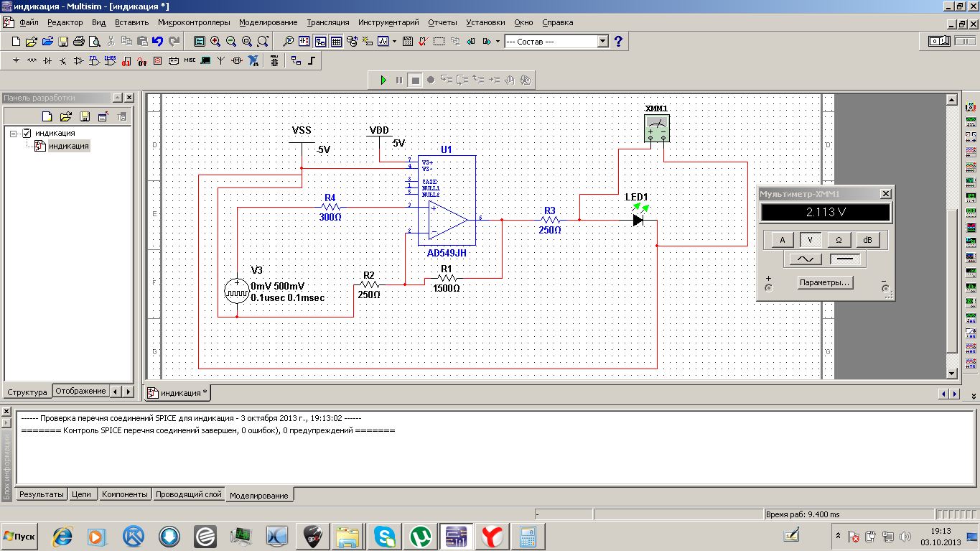Click the blue Undo arrow icon
This screenshot has width=980, height=551.
click(x=158, y=42)
